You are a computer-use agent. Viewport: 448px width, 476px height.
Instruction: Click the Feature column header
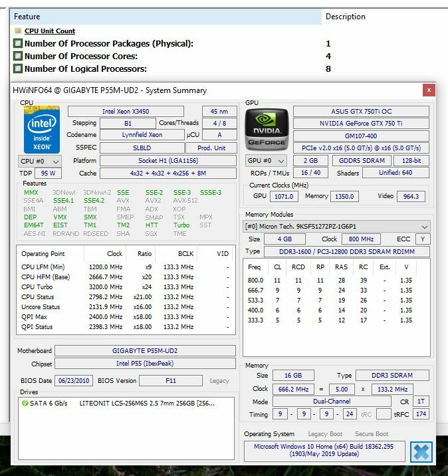point(166,17)
